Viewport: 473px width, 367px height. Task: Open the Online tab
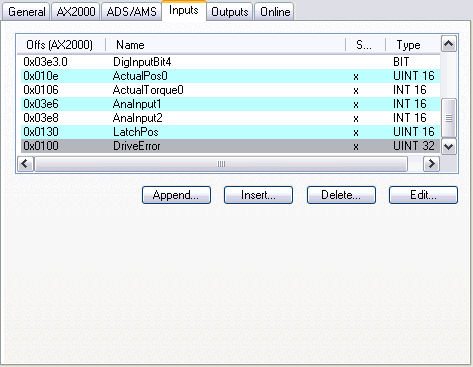point(275,12)
